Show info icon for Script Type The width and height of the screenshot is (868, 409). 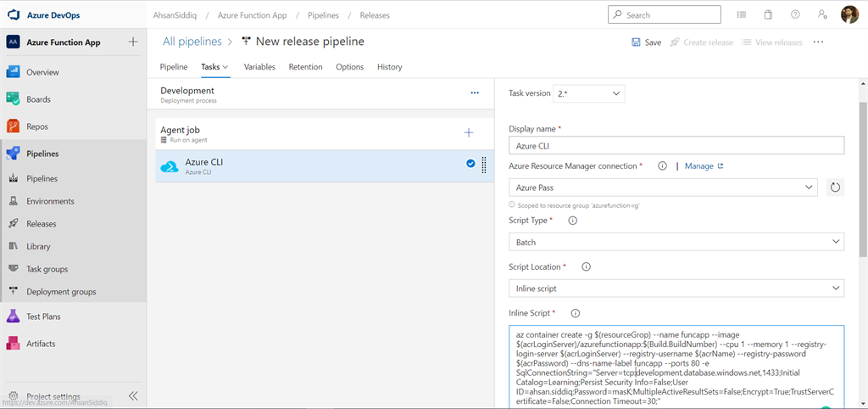point(573,220)
